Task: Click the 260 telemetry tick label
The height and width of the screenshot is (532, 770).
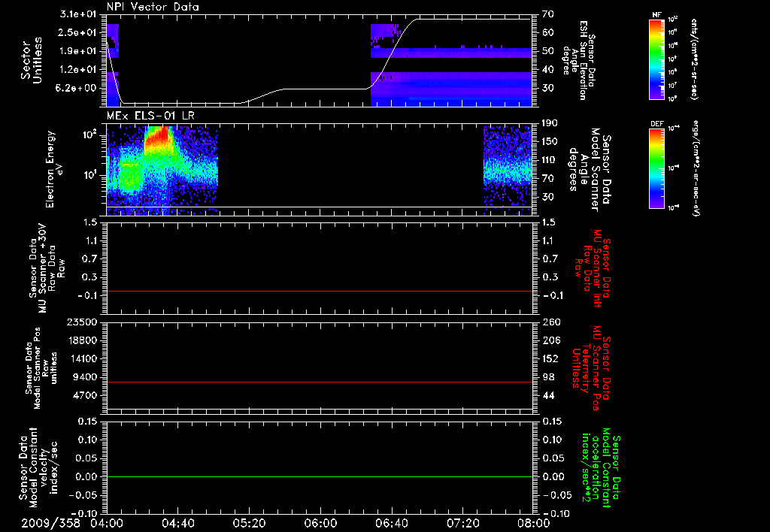Action: point(550,322)
